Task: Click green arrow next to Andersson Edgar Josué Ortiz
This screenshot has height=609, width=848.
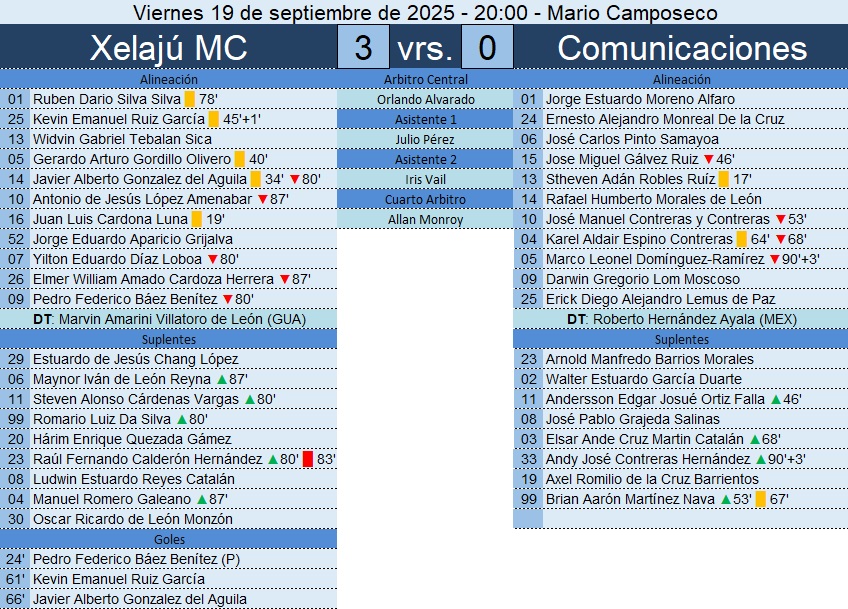Action: coord(775,399)
